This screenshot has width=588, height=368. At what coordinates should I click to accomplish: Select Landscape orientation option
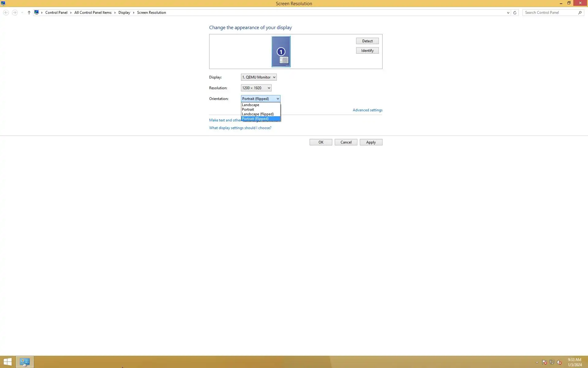pyautogui.click(x=251, y=105)
